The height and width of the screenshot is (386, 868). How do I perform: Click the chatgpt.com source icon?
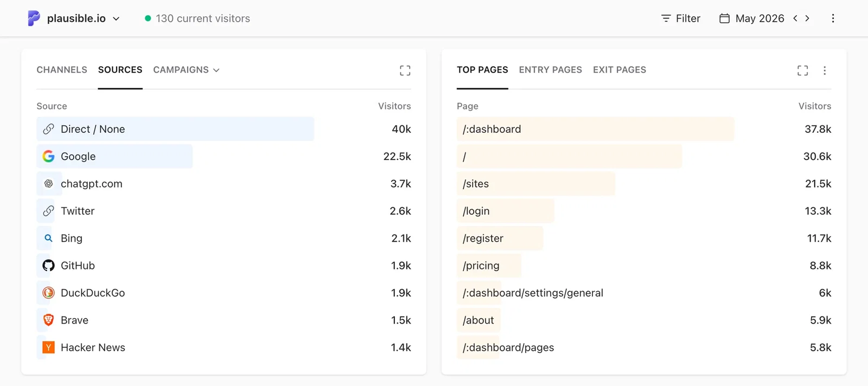tap(48, 184)
